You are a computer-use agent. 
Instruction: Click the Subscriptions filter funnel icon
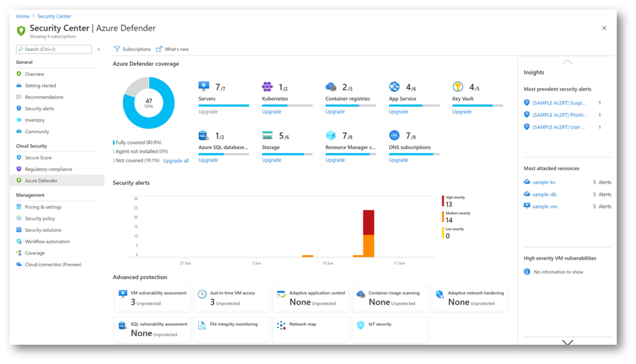117,49
